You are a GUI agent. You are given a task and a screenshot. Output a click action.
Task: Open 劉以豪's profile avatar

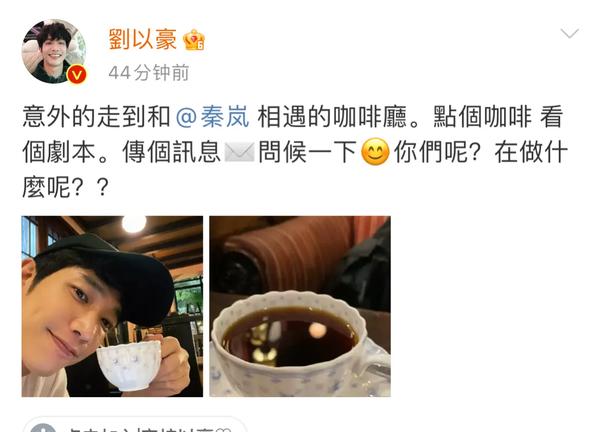click(54, 51)
